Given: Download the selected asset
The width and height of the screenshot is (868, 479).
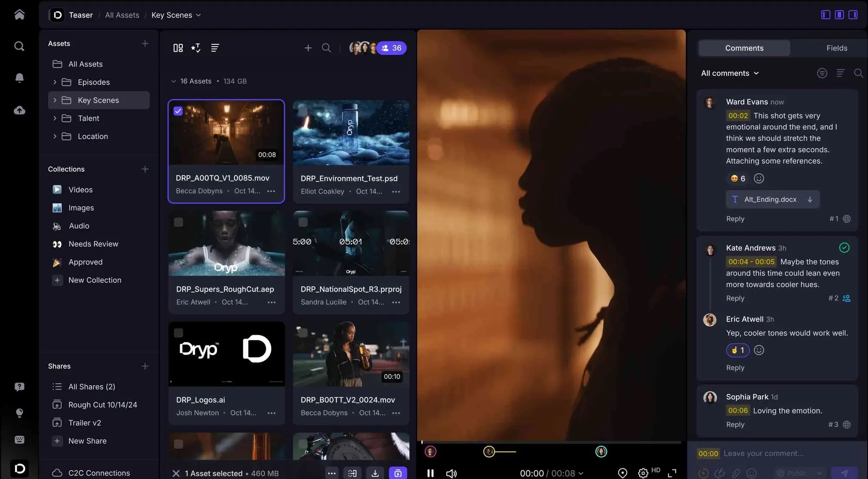Looking at the screenshot, I should [x=375, y=473].
